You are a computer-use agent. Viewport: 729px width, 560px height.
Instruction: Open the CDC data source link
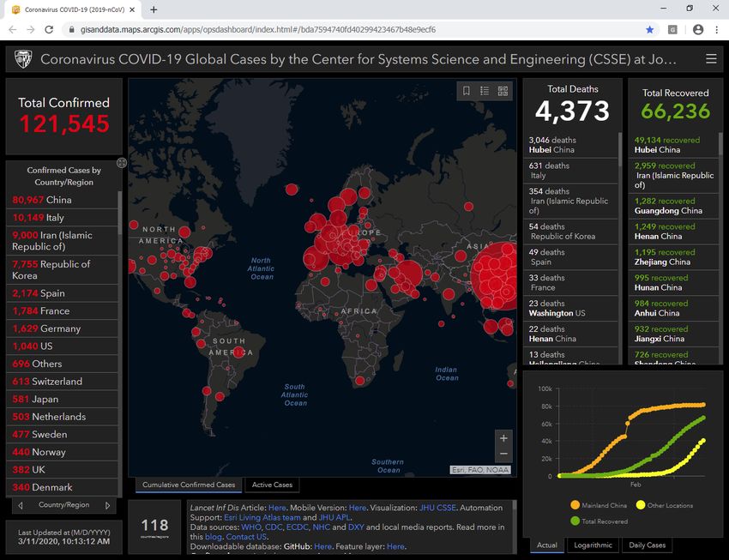click(274, 527)
